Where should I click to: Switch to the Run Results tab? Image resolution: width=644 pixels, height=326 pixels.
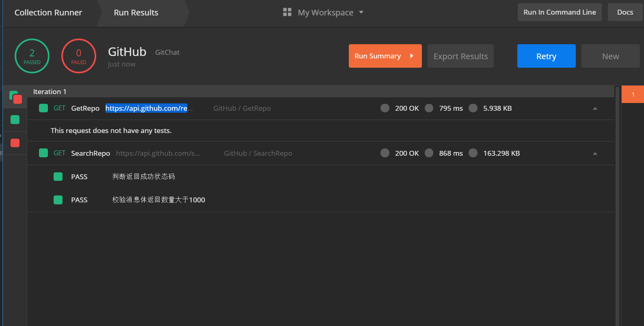[136, 13]
